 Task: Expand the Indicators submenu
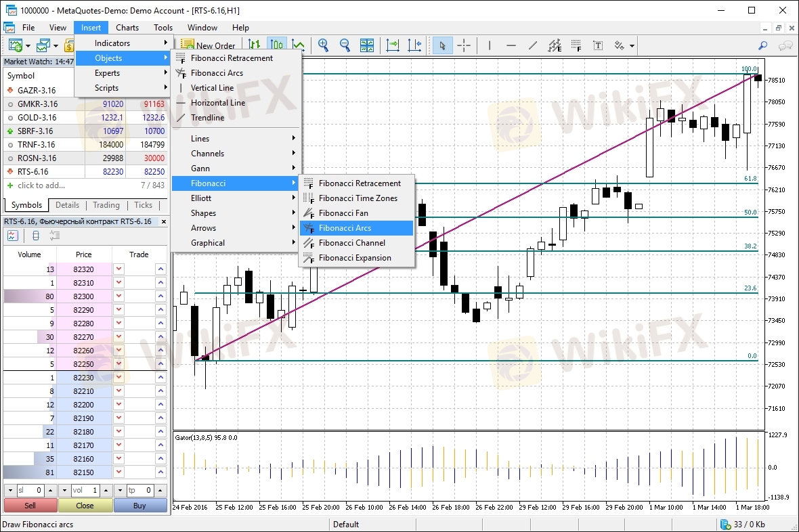(x=123, y=43)
